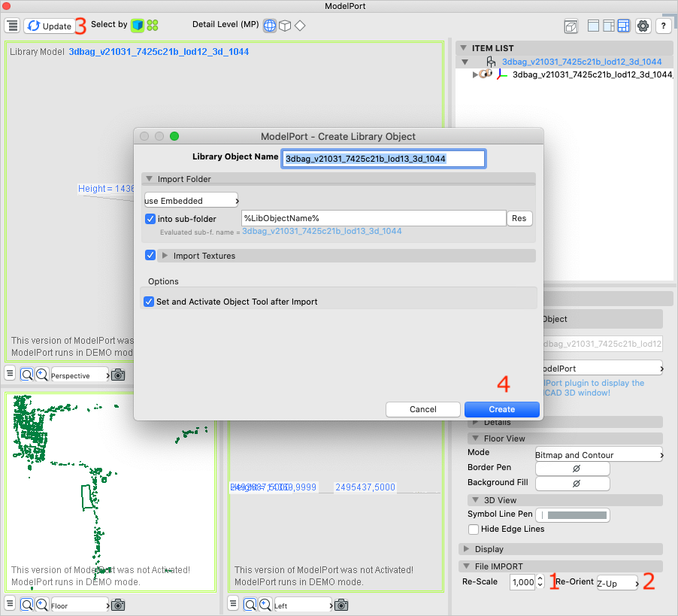Open ModelPort settings gear
Screen dimensions: 678x616
click(x=643, y=26)
